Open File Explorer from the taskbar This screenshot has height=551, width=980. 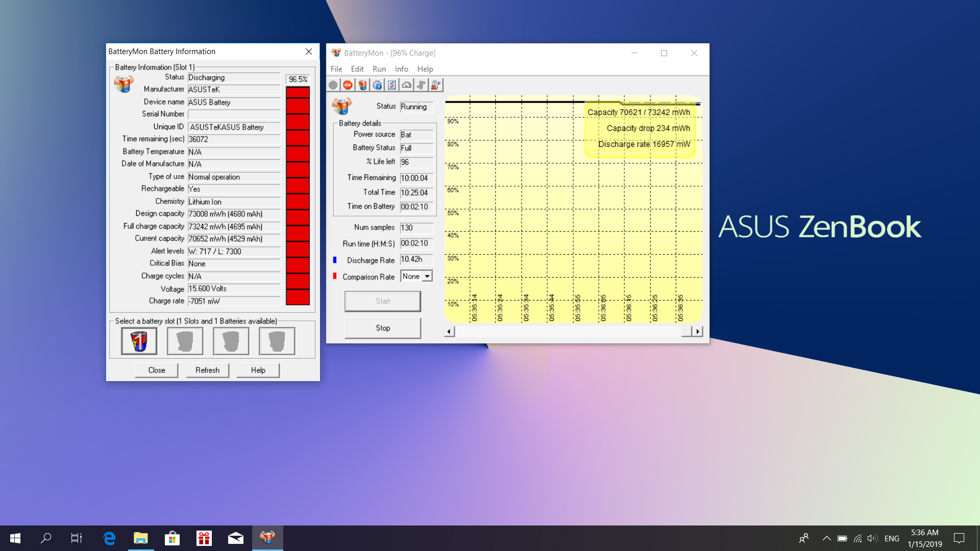pyautogui.click(x=141, y=538)
